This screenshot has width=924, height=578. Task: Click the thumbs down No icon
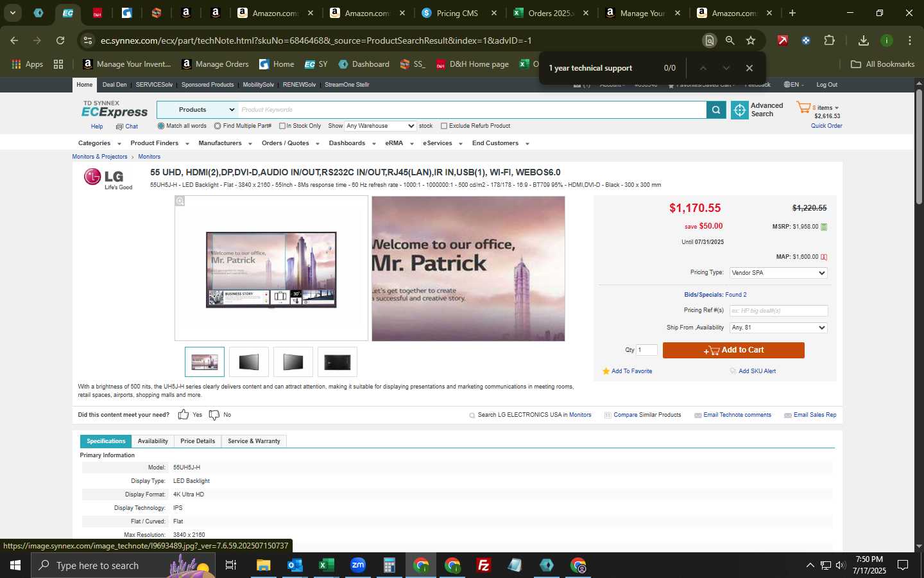214,415
